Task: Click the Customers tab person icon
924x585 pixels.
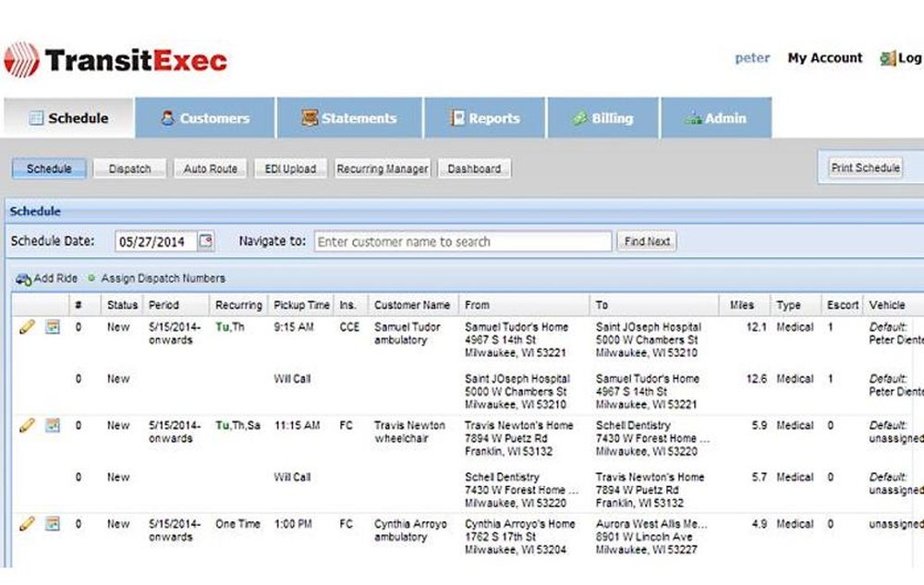Action: [168, 117]
